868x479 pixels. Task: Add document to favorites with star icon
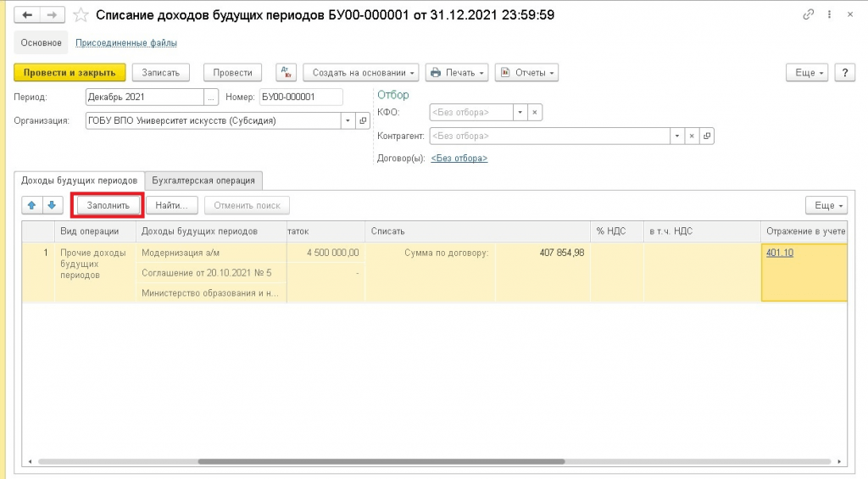tap(81, 15)
